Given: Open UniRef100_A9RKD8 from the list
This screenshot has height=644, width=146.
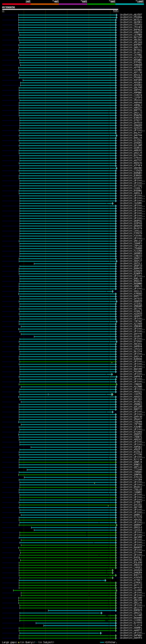Looking at the screenshot, I should (x=131, y=65).
